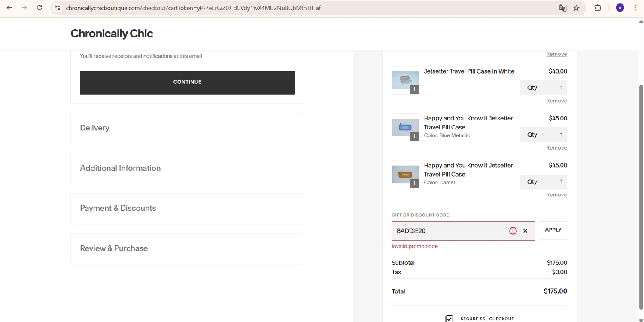Click the Subtotal $175.00 amount

pos(557,263)
